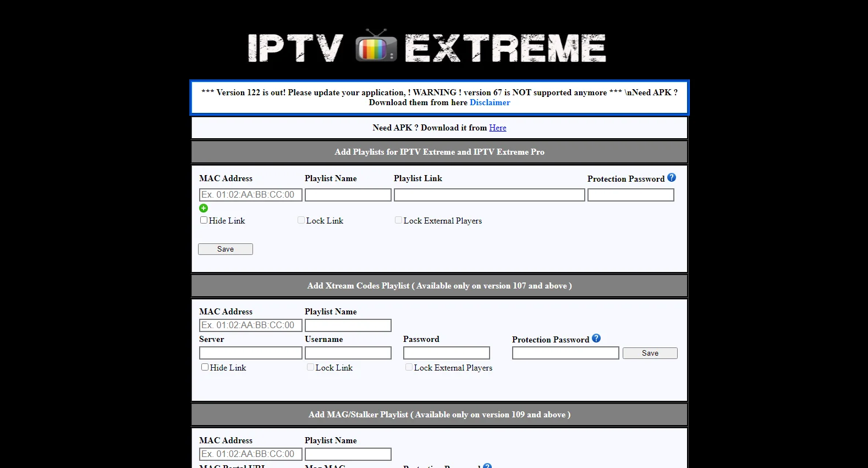Focus the Username input field

pos(348,353)
